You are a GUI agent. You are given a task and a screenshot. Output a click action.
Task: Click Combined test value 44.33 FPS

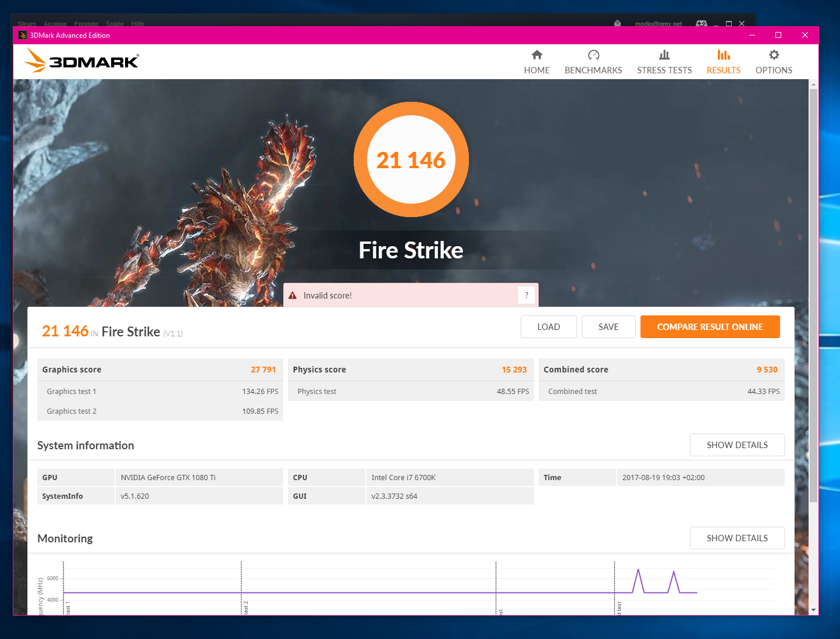(x=764, y=392)
